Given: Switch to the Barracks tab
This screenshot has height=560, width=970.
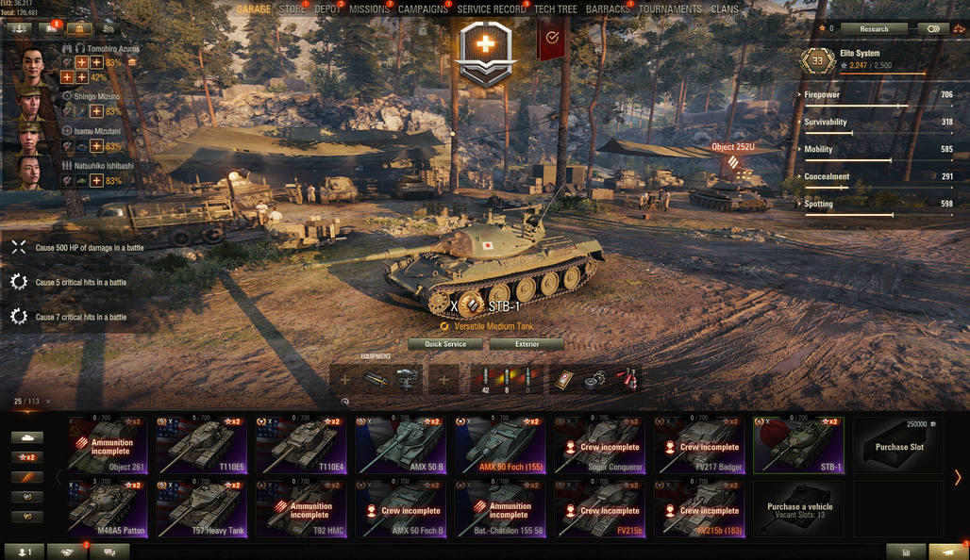Looking at the screenshot, I should point(608,9).
